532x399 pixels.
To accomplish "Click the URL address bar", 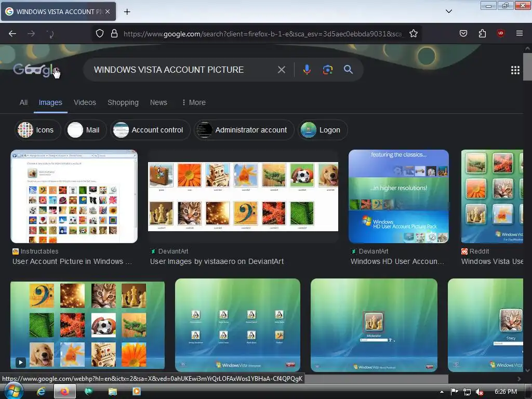I will (x=263, y=34).
